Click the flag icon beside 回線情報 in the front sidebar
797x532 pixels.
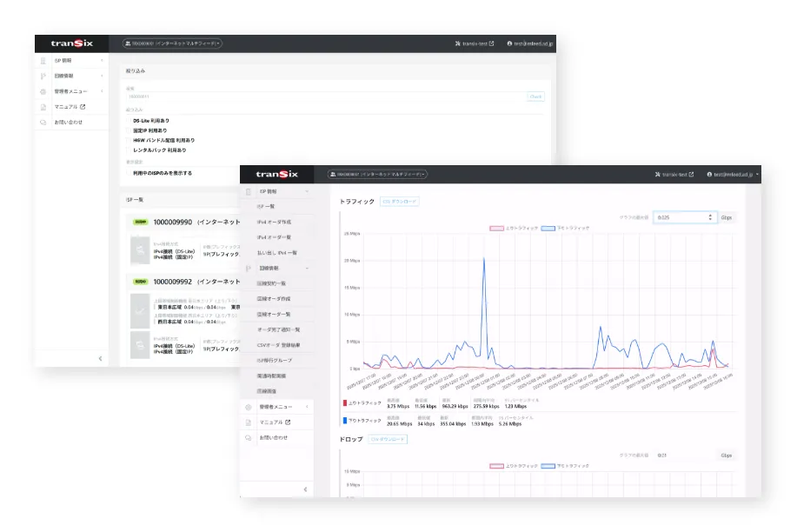(x=249, y=269)
